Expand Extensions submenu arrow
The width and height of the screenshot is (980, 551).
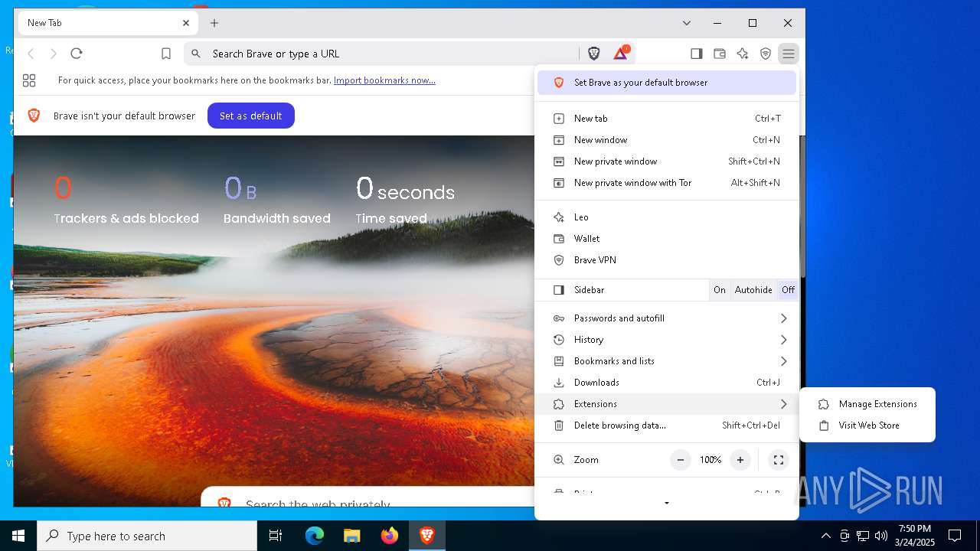783,404
